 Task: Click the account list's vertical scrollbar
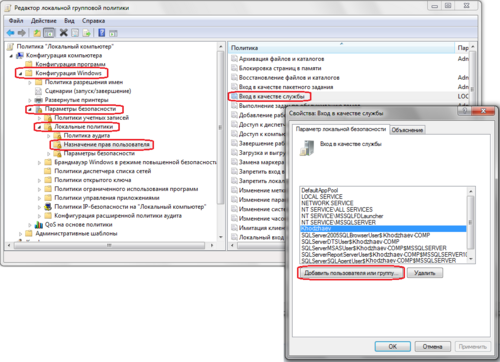[x=471, y=224]
